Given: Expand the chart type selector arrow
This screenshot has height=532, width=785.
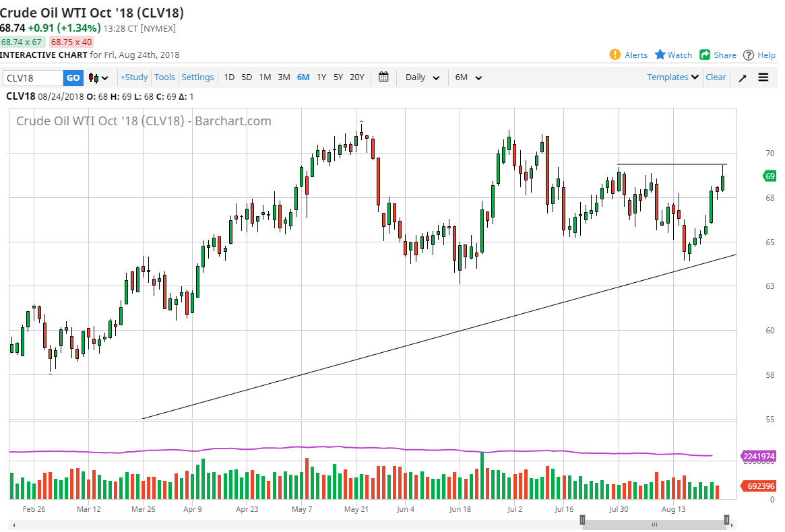Looking at the screenshot, I should (x=103, y=77).
